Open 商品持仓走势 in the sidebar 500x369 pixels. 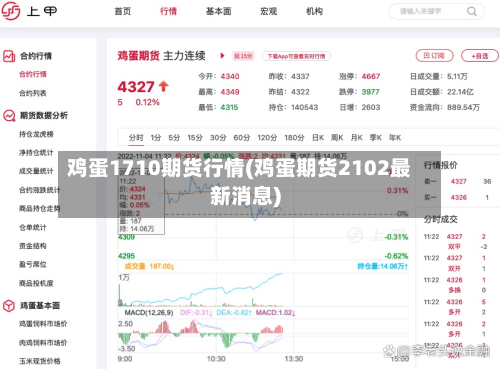39,209
